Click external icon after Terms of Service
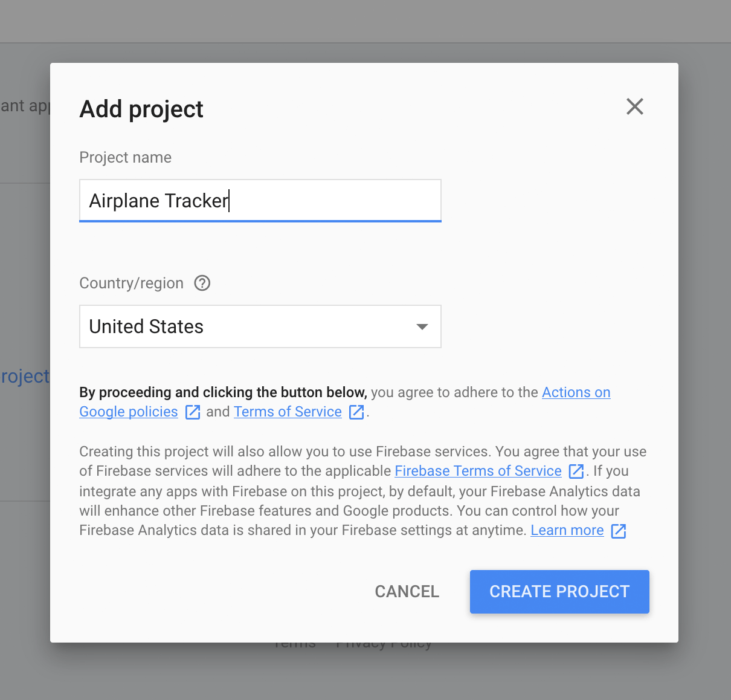The image size is (731, 700). coord(357,412)
